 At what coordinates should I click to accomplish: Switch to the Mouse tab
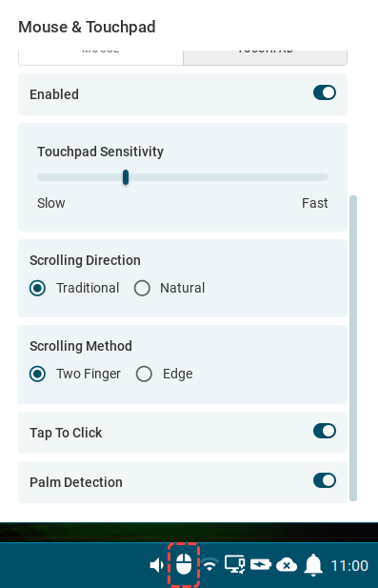point(101,56)
